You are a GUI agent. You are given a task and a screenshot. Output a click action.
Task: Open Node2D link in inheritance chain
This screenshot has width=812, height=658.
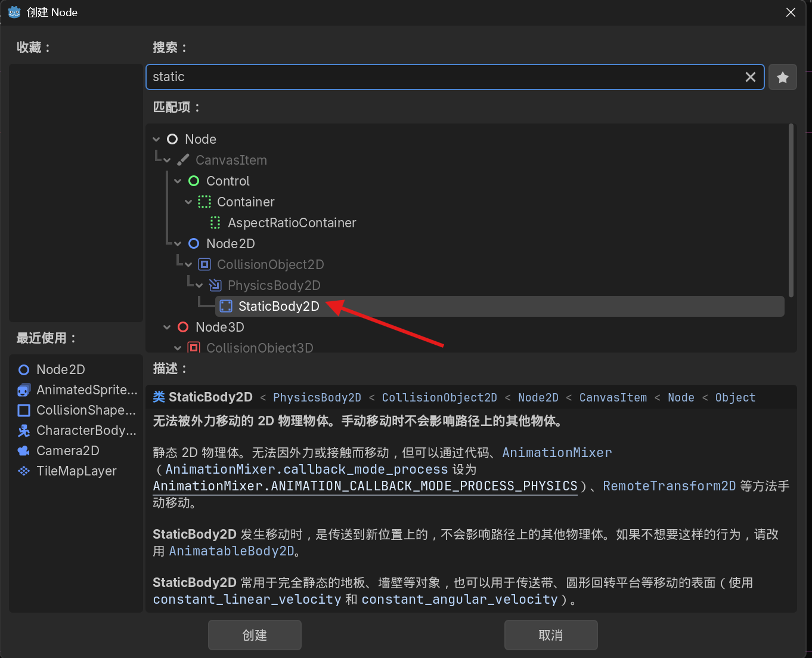tap(538, 397)
